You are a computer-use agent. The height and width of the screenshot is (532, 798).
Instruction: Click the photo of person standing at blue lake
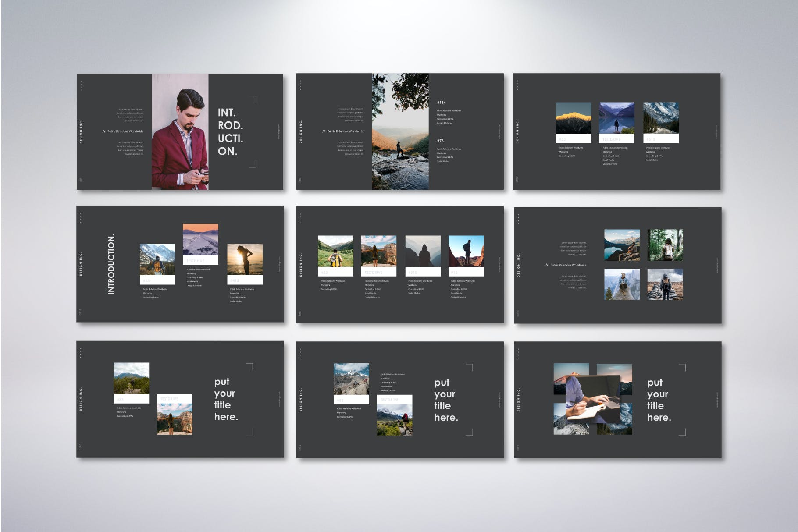616,118
